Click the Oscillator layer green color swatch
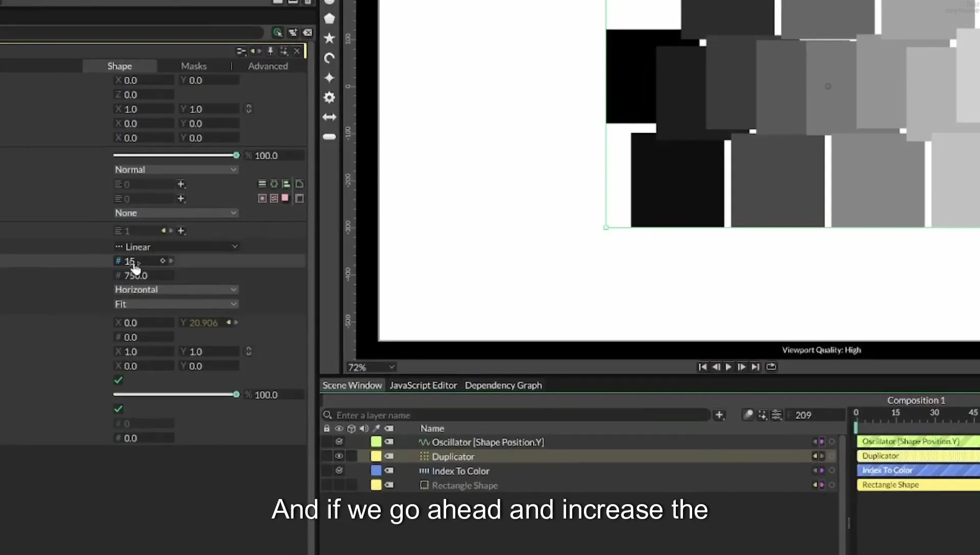 376,442
